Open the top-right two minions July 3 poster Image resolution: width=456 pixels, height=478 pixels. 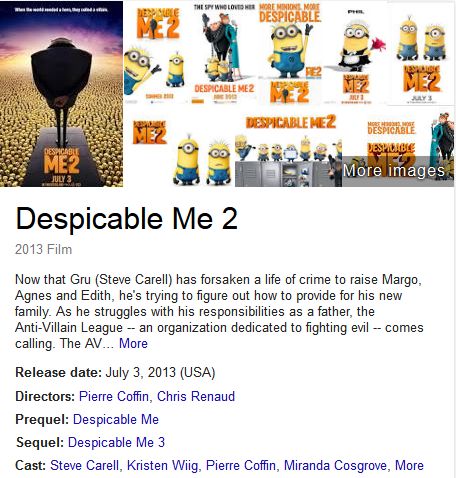(421, 53)
